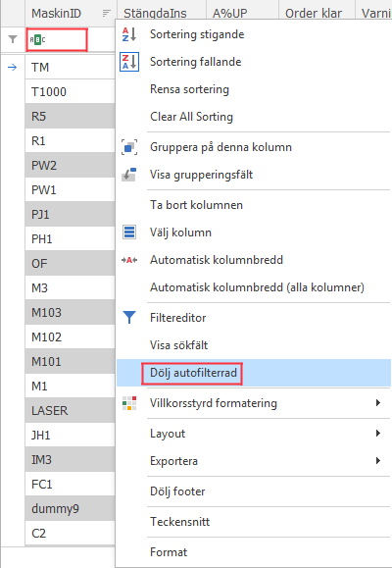
Task: Click the descending sort Z-A icon
Action: 129,62
